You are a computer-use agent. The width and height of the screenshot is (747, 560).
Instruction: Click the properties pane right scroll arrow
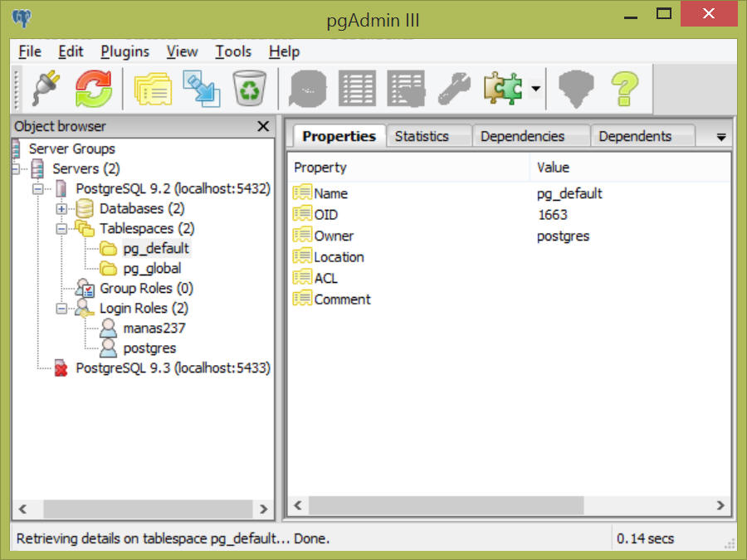(x=720, y=505)
